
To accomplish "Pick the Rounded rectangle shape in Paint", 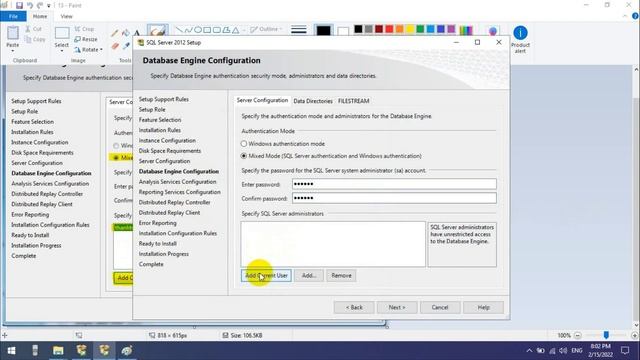I will click(217, 29).
